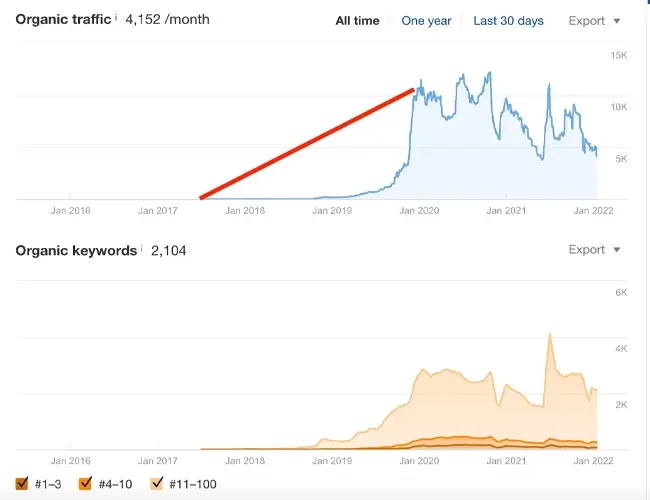The width and height of the screenshot is (650, 500).
Task: Click the 2,104 organic keywords count
Action: point(168,250)
